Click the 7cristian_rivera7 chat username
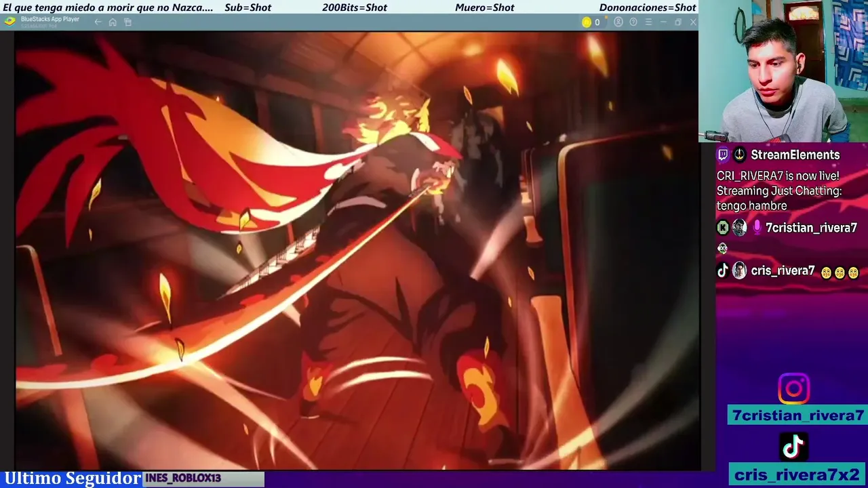The width and height of the screenshot is (868, 488). [x=811, y=228]
